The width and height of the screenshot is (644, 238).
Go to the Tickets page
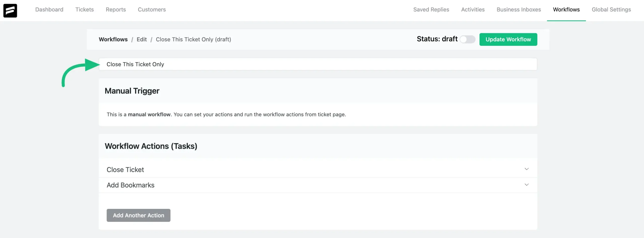click(x=85, y=10)
